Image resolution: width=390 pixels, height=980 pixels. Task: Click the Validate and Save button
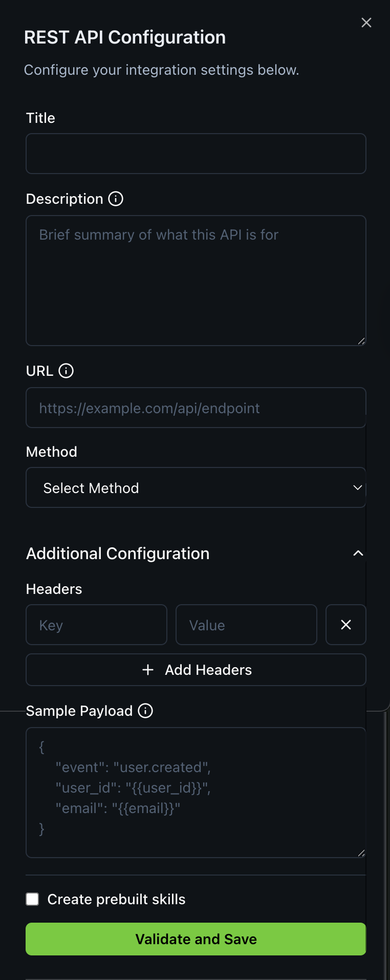196,939
